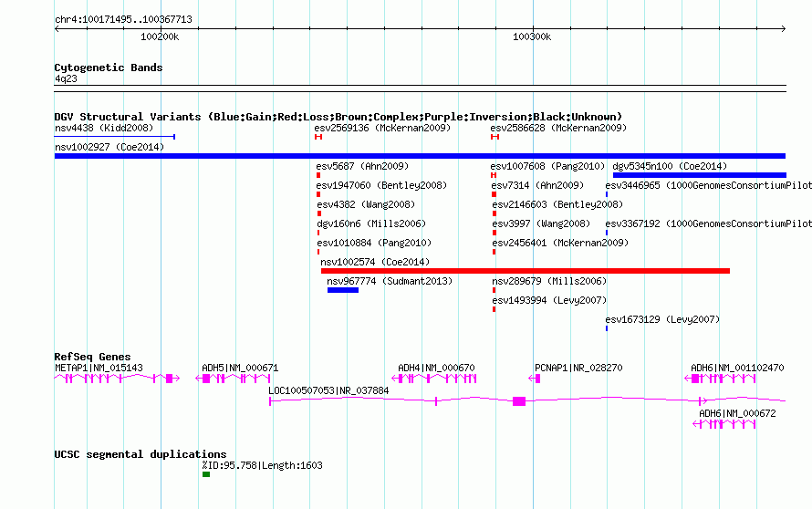Viewport: 812px width, 509px height.
Task: Open esv2456401 (McKernan2009) variant label
Action: click(560, 243)
